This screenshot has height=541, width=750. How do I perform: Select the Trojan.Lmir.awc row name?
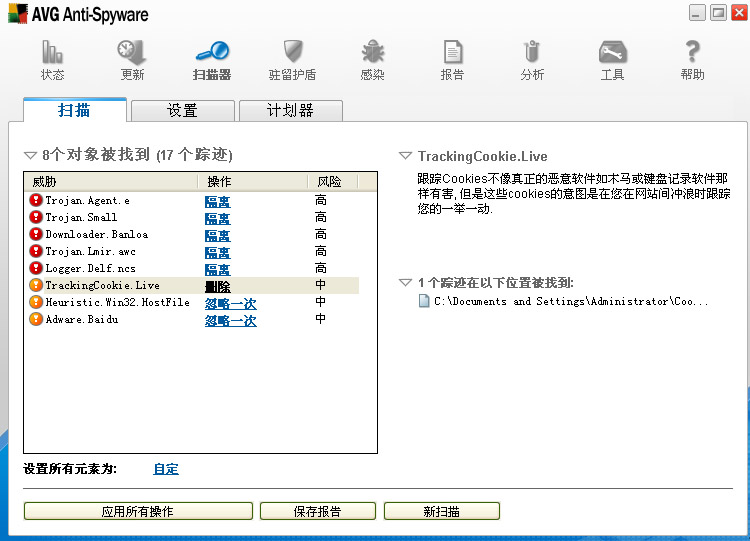(90, 251)
